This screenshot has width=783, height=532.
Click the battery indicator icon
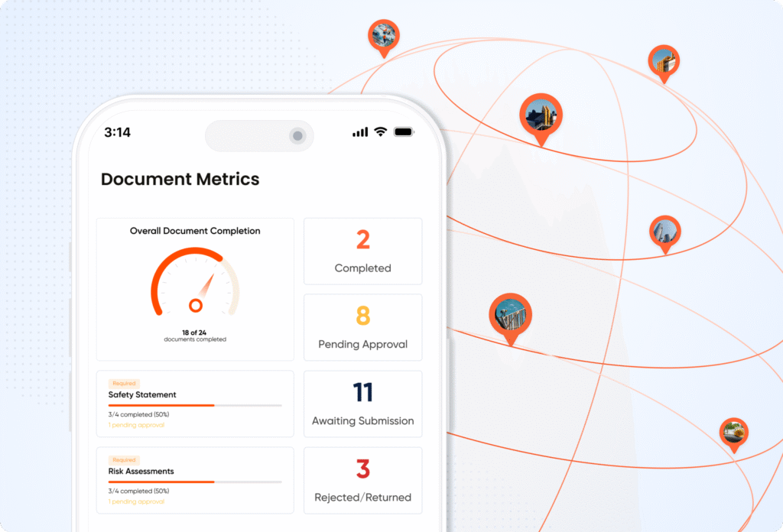(404, 131)
